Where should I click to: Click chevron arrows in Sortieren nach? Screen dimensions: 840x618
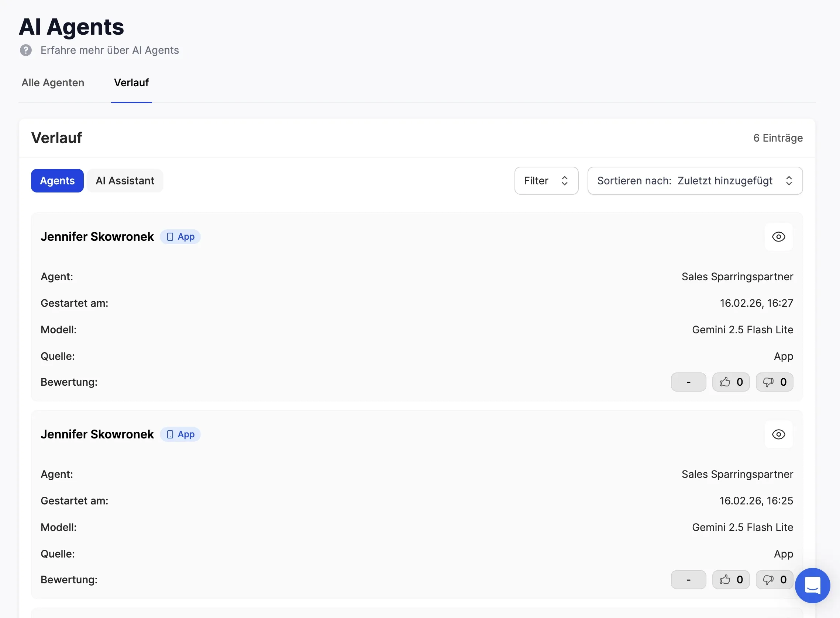tap(789, 181)
